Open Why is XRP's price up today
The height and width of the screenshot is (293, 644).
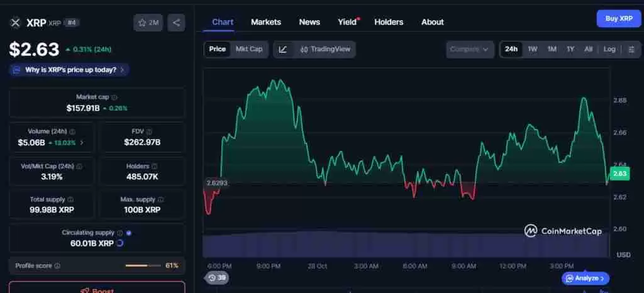click(69, 70)
